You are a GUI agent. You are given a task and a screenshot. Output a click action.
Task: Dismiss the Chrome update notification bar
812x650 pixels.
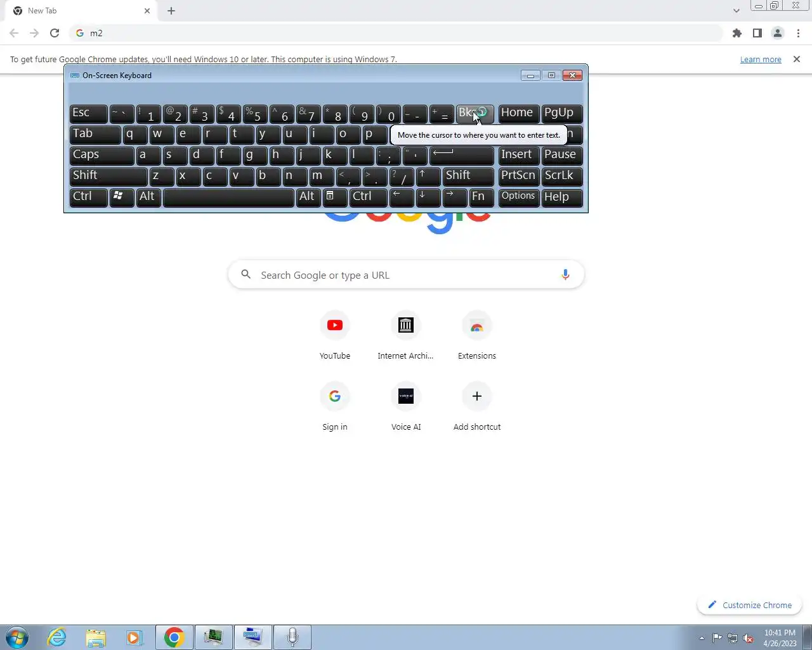point(797,59)
